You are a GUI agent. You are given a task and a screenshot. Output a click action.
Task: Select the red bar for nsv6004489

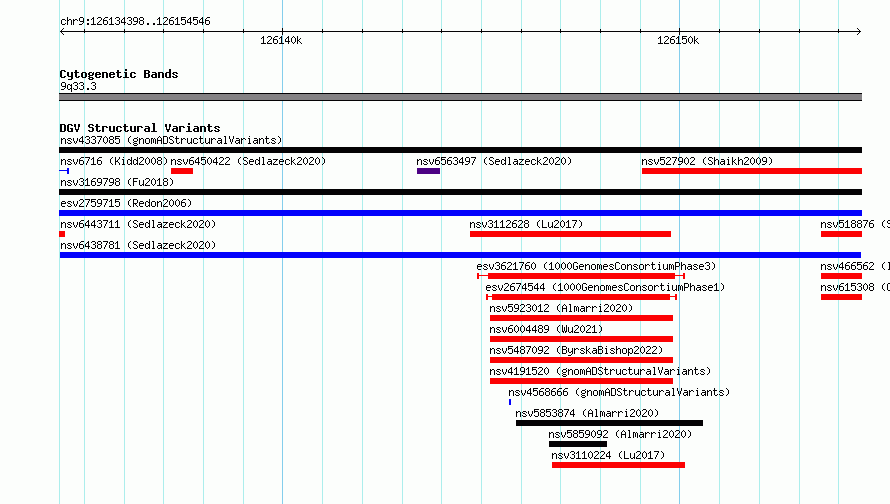click(x=581, y=339)
